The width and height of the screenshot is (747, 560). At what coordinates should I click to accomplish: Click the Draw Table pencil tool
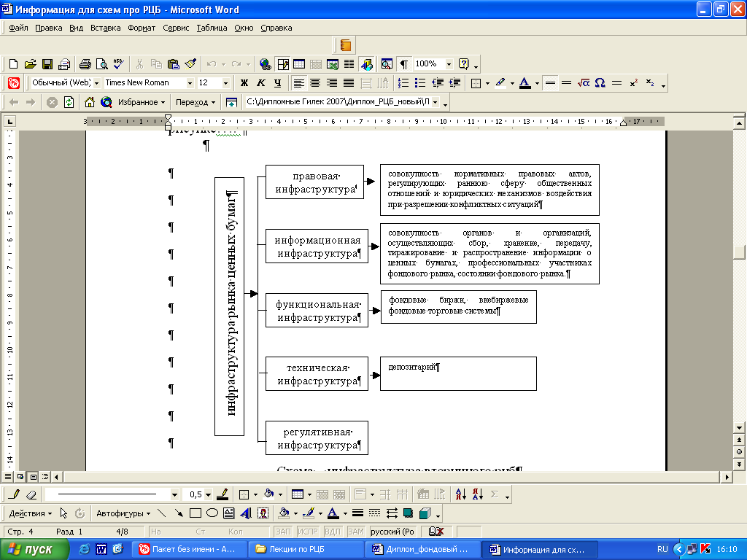point(15,494)
